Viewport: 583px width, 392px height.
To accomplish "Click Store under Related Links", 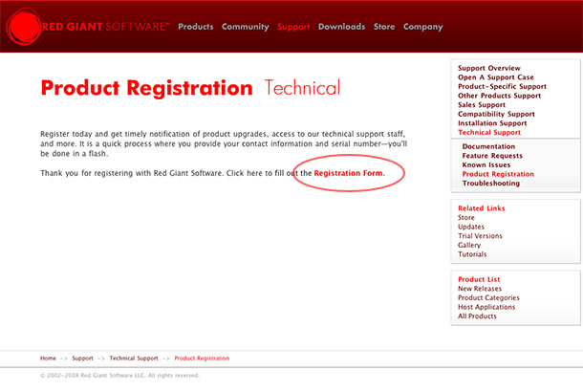I will (x=466, y=218).
